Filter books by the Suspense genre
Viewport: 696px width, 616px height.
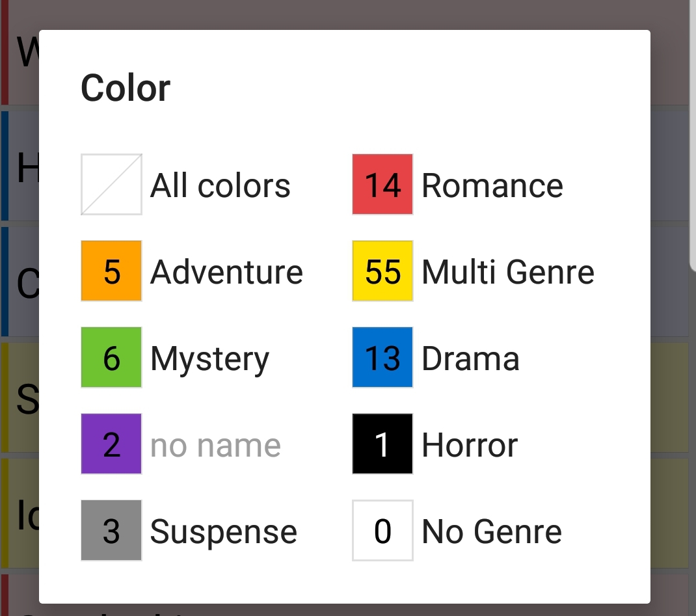tap(224, 530)
